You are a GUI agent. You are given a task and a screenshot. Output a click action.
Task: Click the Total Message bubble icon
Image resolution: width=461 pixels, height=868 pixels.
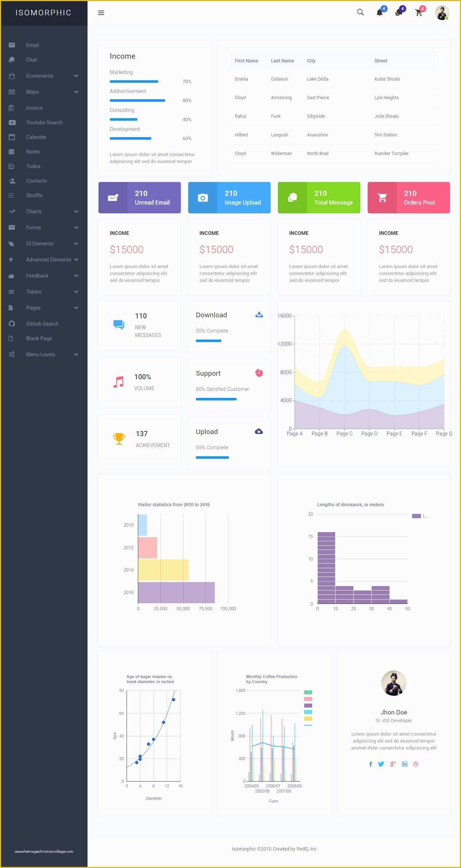pyautogui.click(x=293, y=198)
